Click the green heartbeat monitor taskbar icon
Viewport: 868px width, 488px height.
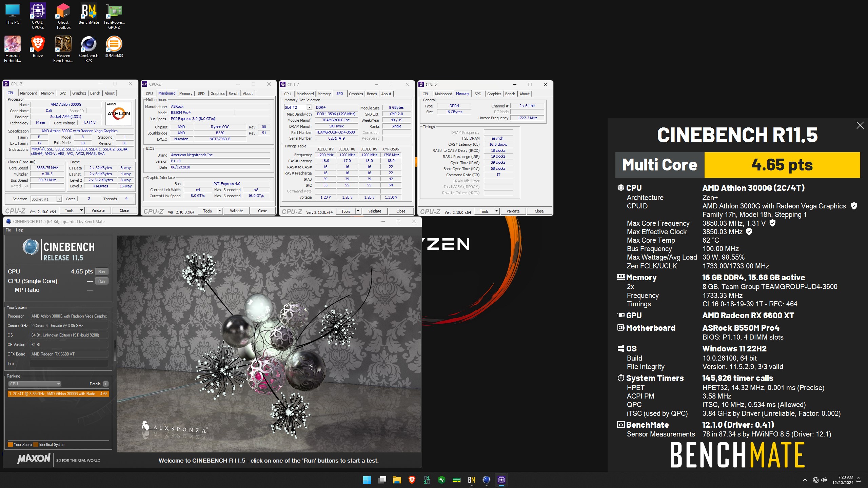tap(441, 480)
